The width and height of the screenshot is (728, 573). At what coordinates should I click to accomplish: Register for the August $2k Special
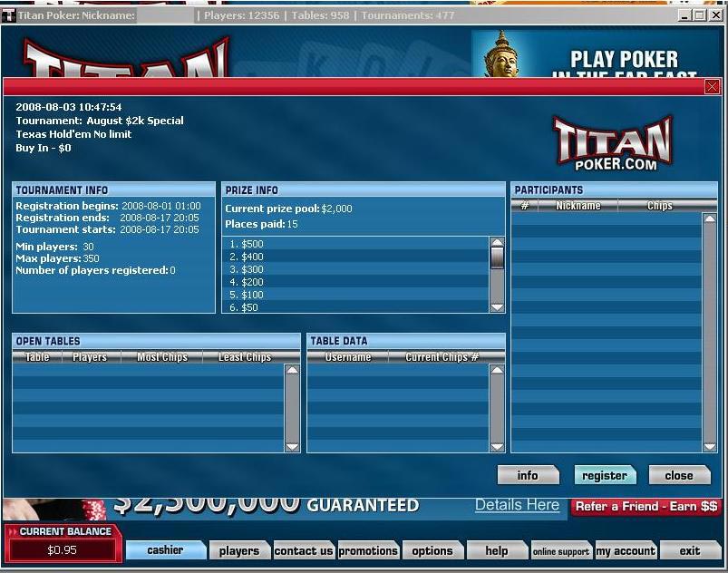(x=605, y=475)
